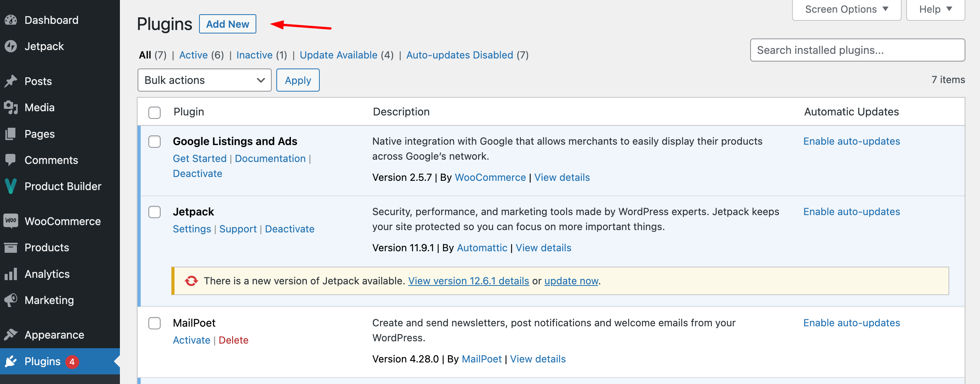Open Get Started for Google Listings

199,159
